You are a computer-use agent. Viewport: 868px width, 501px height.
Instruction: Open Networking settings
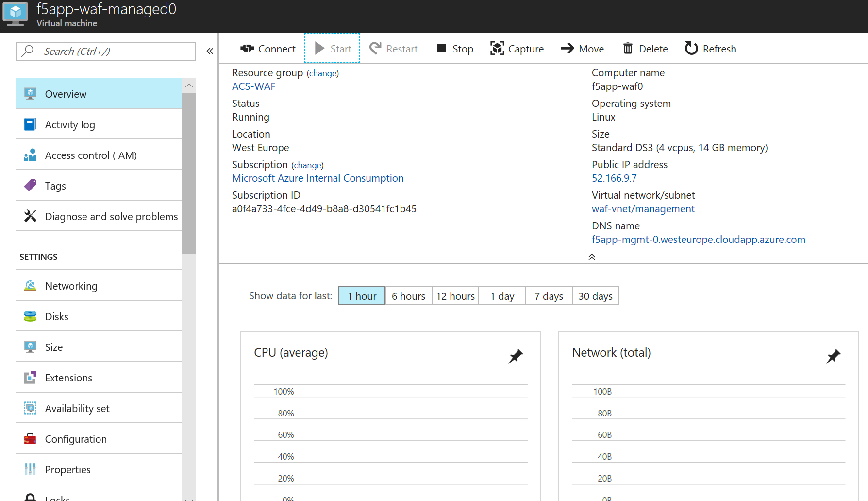point(99,286)
